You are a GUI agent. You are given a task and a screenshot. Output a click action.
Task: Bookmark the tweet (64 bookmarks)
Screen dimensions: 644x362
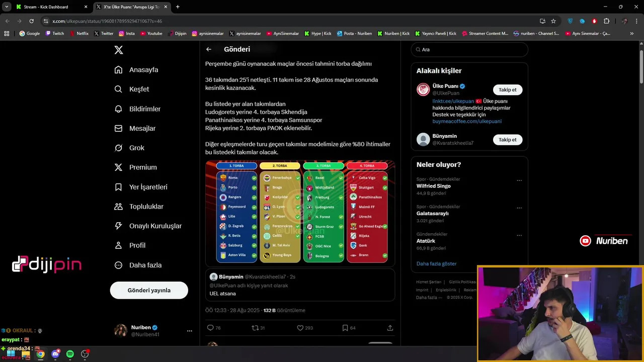(349, 328)
